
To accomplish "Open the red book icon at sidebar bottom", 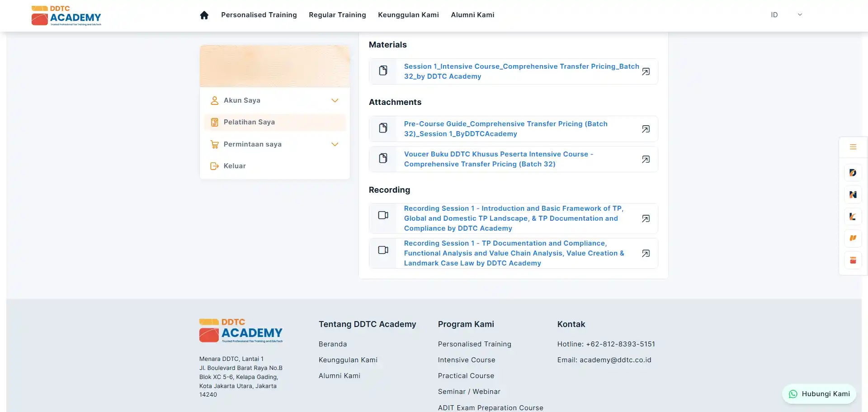I will [x=853, y=260].
